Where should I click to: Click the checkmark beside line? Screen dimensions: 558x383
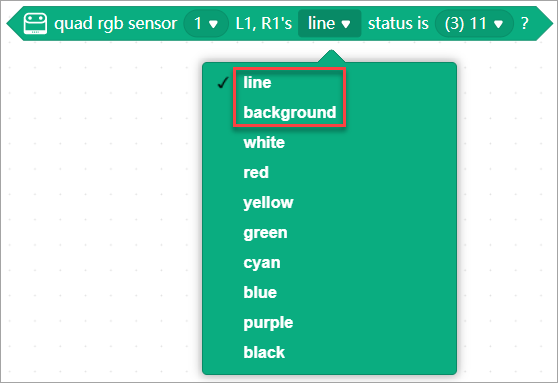pyautogui.click(x=222, y=83)
